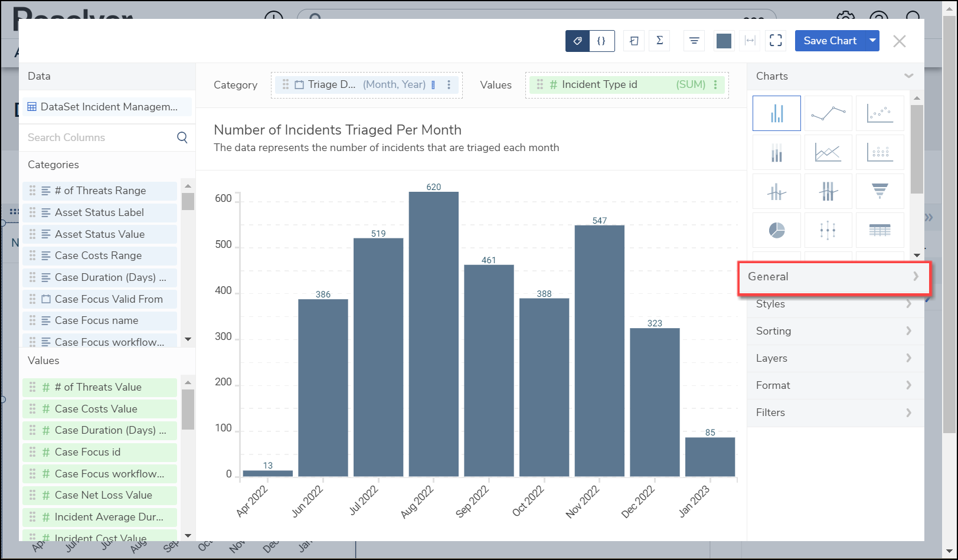Click the sigma totals icon
The height and width of the screenshot is (560, 958).
[x=659, y=41]
